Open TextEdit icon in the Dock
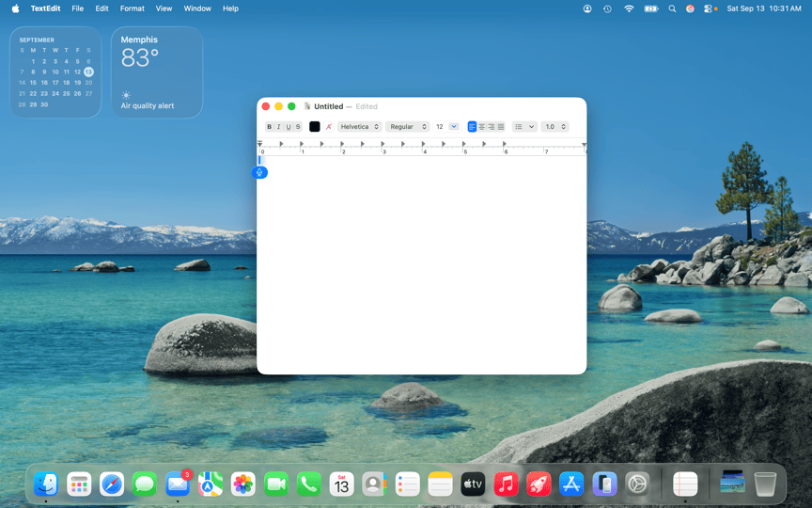 pos(685,484)
